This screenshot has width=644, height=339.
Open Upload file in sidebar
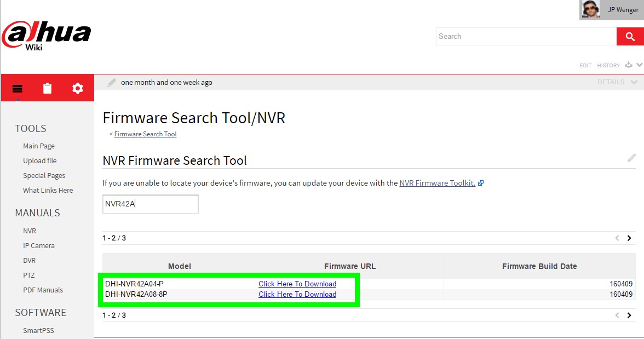[x=40, y=160]
